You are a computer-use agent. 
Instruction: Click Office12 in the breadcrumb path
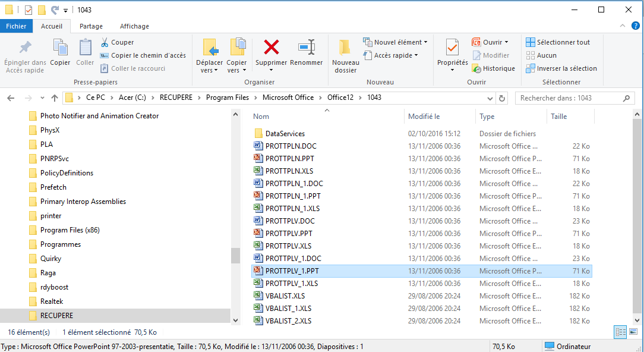[x=340, y=98]
